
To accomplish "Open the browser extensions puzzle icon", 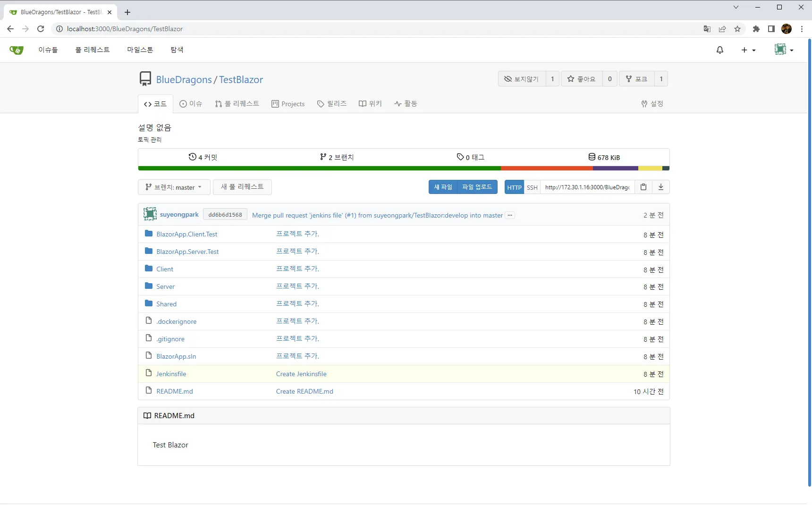I will click(x=756, y=29).
